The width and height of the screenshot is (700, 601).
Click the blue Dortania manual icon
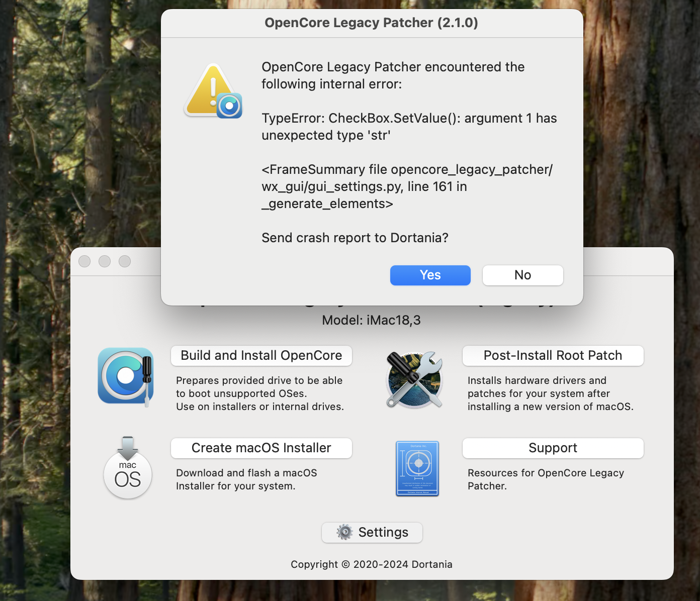point(417,468)
